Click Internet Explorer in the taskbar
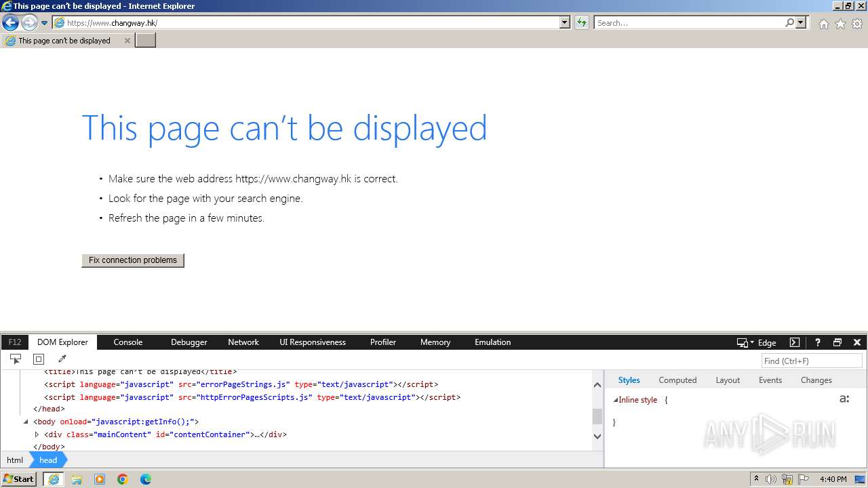 54,479
